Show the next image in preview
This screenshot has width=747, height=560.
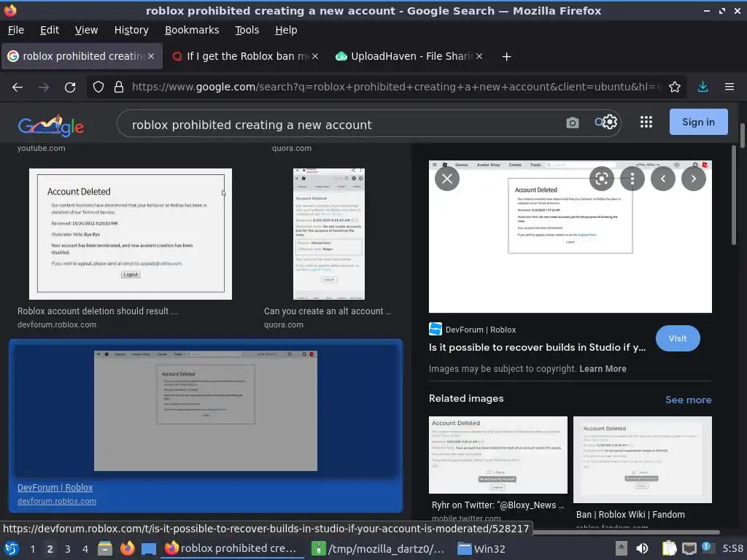click(694, 179)
